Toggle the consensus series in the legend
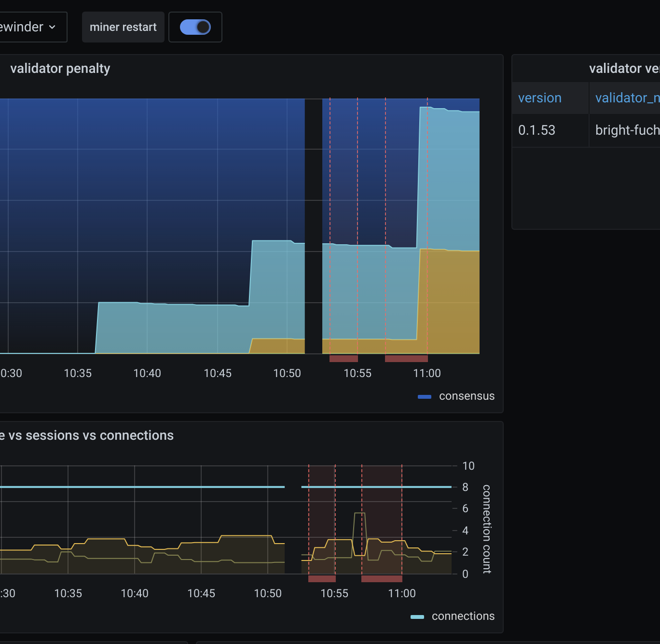Image resolution: width=660 pixels, height=644 pixels. click(x=467, y=396)
